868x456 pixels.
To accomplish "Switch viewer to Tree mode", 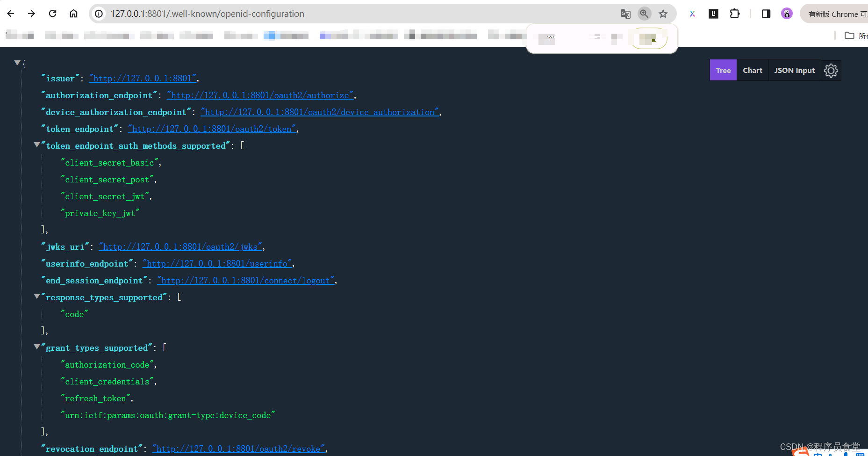I will (723, 70).
